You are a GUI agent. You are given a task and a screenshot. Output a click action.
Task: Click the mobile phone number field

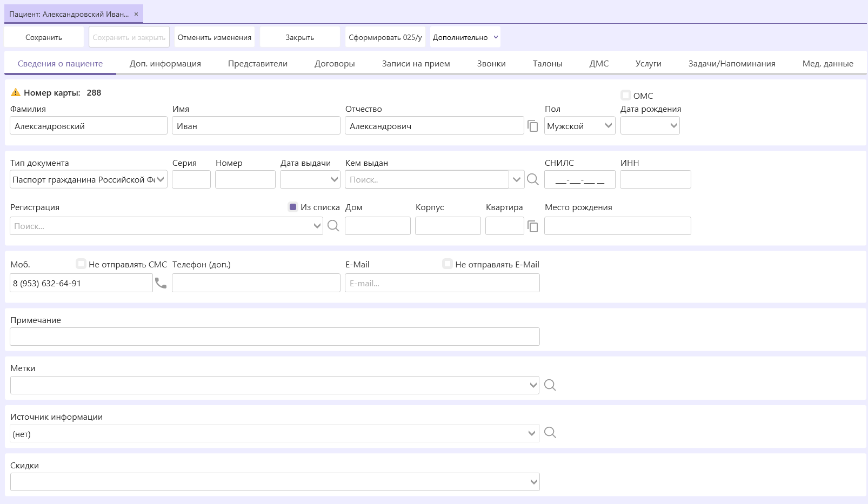pos(81,283)
